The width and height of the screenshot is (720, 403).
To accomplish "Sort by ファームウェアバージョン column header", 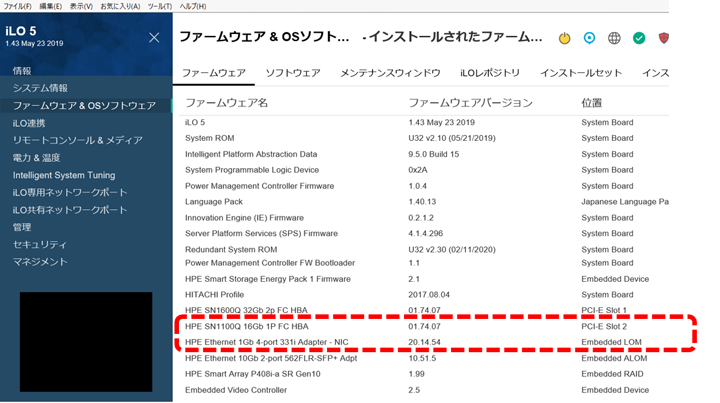I will [x=471, y=103].
